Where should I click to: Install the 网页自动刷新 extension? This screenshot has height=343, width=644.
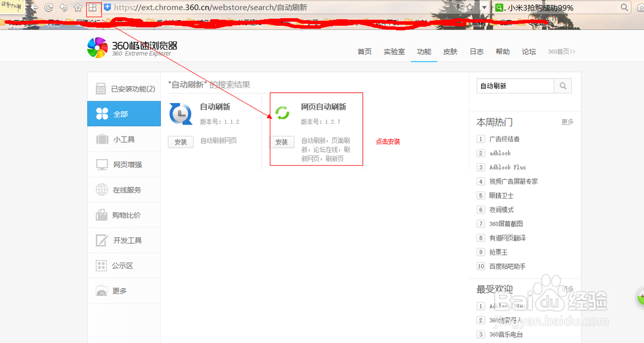pos(282,142)
